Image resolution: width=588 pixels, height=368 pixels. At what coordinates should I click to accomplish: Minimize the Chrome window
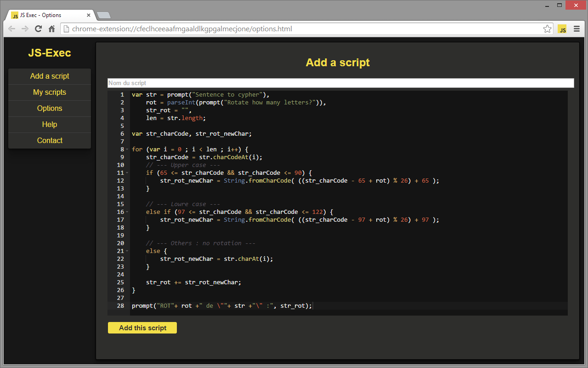click(546, 5)
